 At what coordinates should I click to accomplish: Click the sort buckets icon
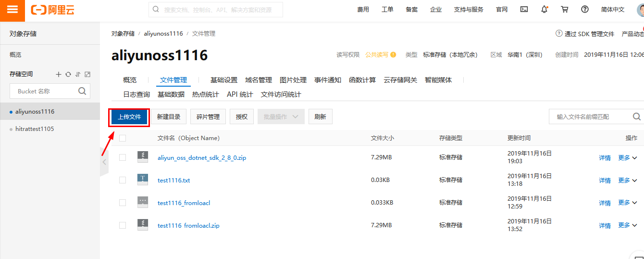[x=78, y=74]
